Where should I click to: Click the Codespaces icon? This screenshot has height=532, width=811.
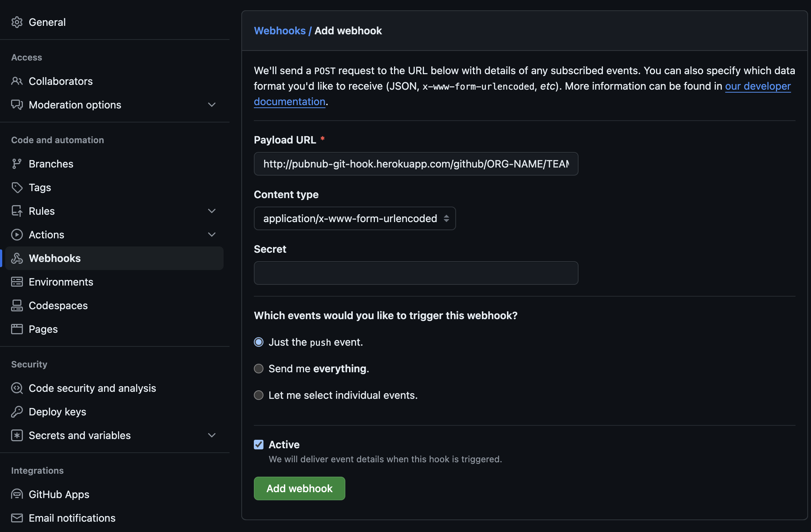click(x=17, y=305)
